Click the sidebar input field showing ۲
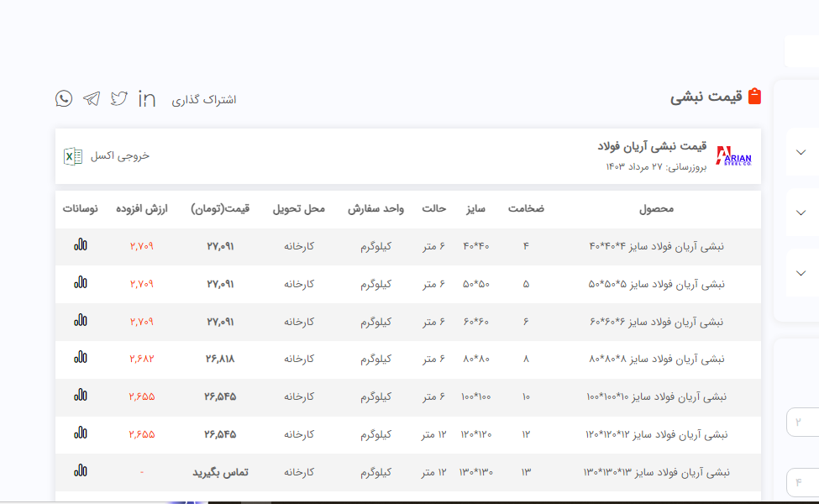The height and width of the screenshot is (504, 819). 802,423
